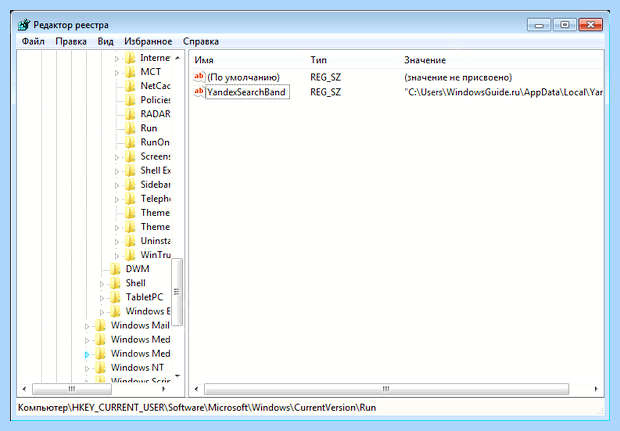Screen dimensions: 620x431
Task: Select the NetCac folder icon
Action: (x=130, y=86)
